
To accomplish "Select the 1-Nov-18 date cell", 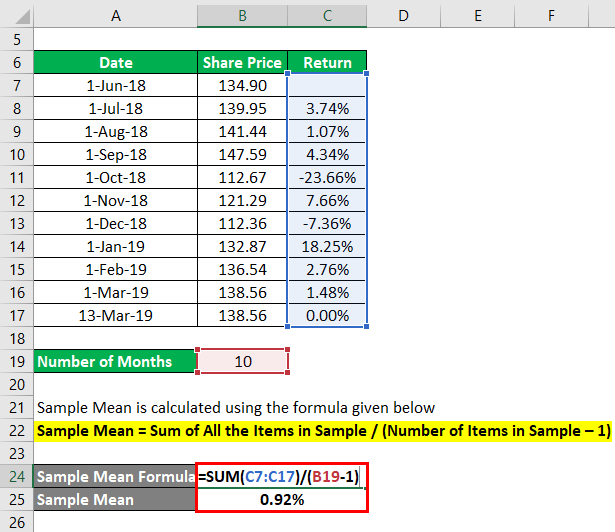I will (x=116, y=200).
